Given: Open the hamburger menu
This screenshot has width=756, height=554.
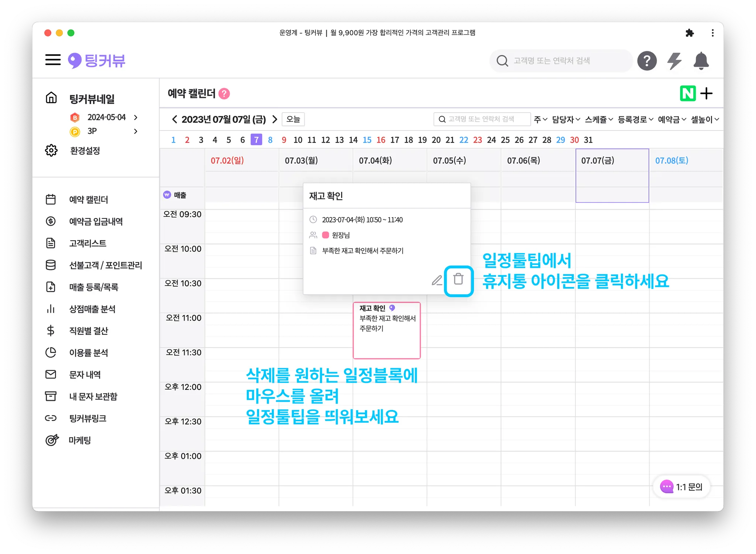Looking at the screenshot, I should [x=53, y=60].
